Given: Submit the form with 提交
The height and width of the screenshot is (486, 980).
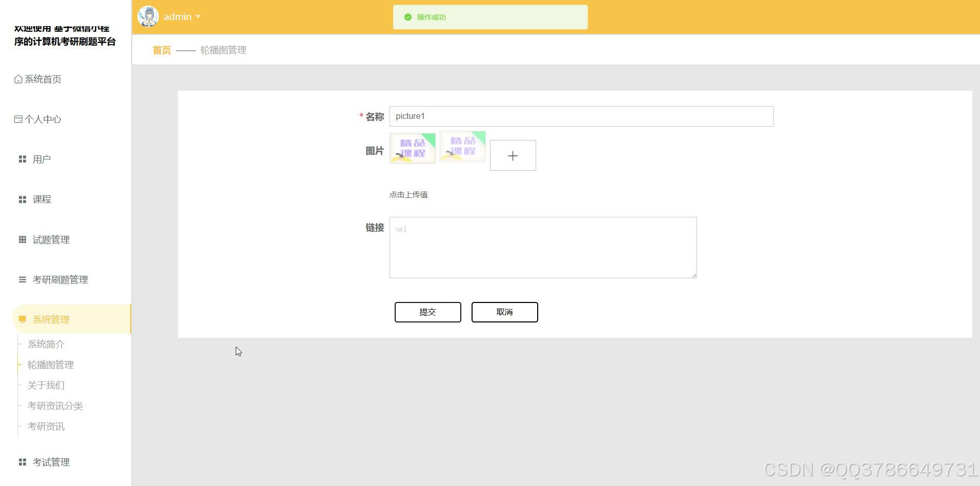Looking at the screenshot, I should click(427, 312).
